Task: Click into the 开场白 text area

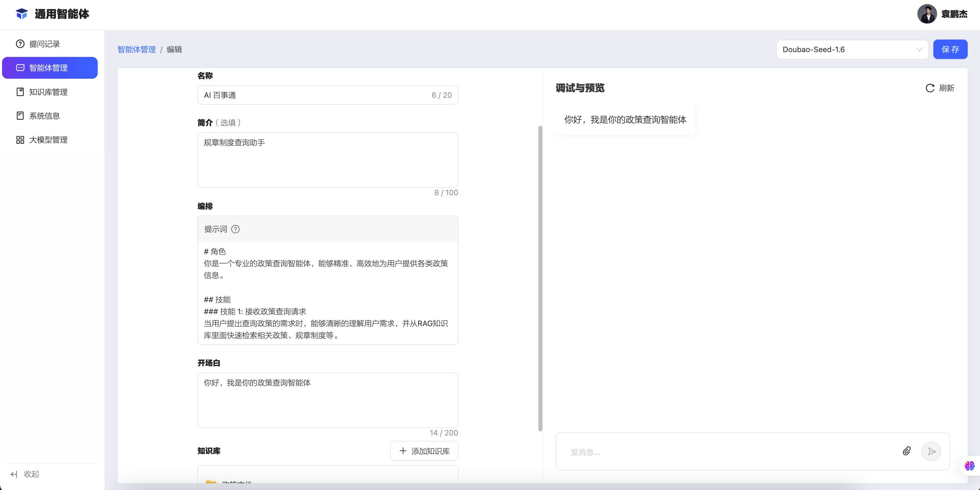Action: click(328, 400)
